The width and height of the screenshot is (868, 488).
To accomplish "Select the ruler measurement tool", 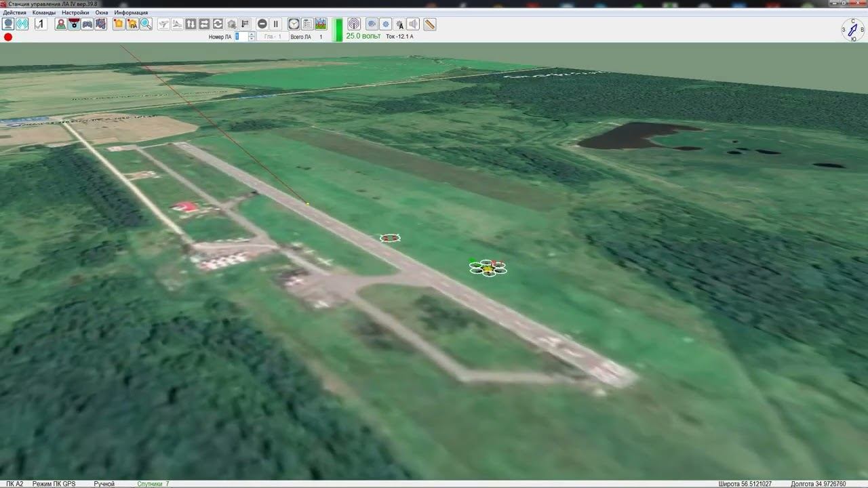I will pos(430,24).
